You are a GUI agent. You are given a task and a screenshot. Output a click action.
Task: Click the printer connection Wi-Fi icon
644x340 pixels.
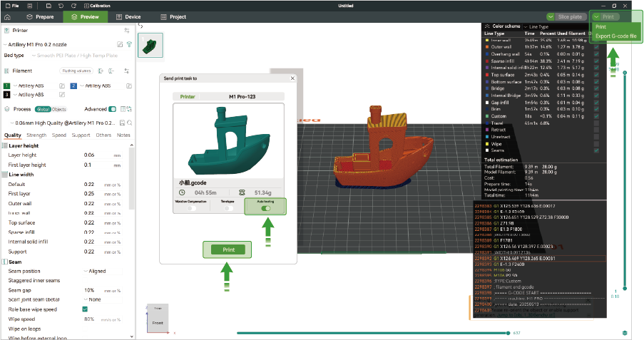point(129,44)
